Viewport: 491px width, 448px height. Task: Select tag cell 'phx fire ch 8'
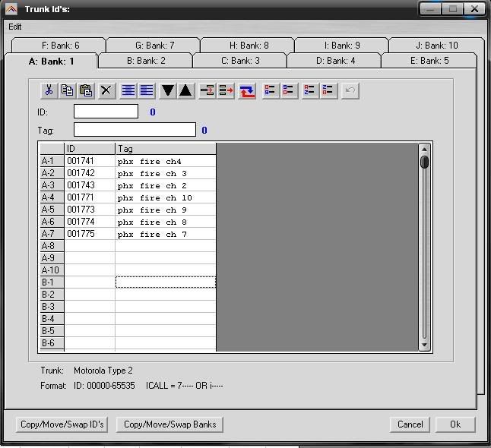click(166, 222)
